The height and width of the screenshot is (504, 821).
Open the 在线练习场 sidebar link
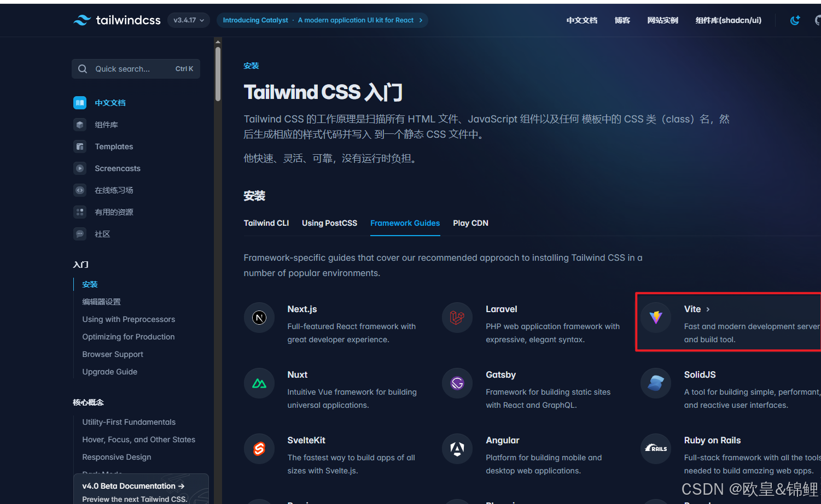click(x=114, y=190)
